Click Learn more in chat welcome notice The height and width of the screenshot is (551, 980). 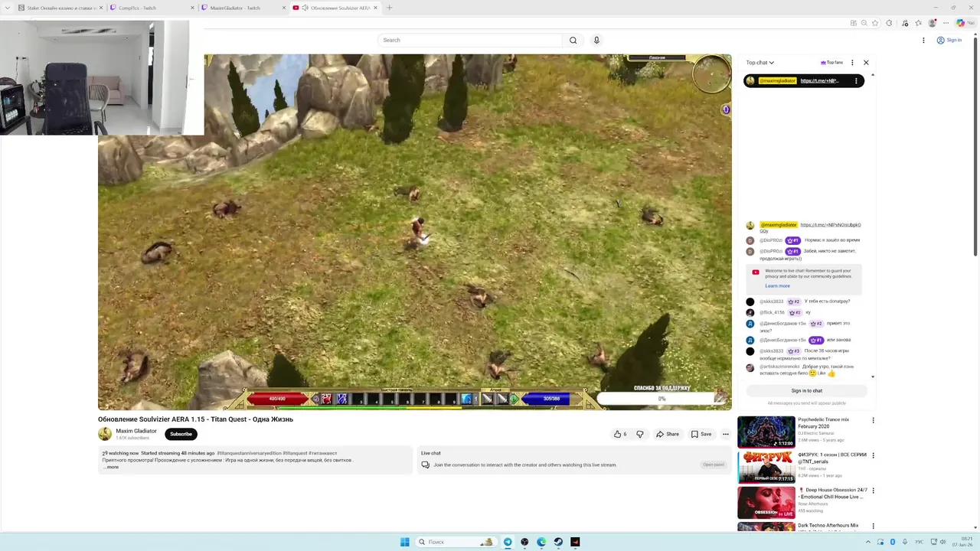(777, 286)
